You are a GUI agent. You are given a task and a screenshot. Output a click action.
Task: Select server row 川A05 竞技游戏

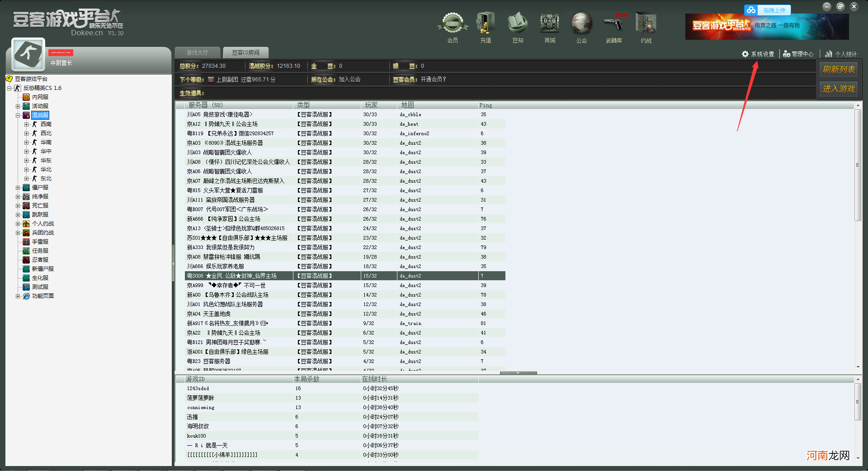click(345, 114)
